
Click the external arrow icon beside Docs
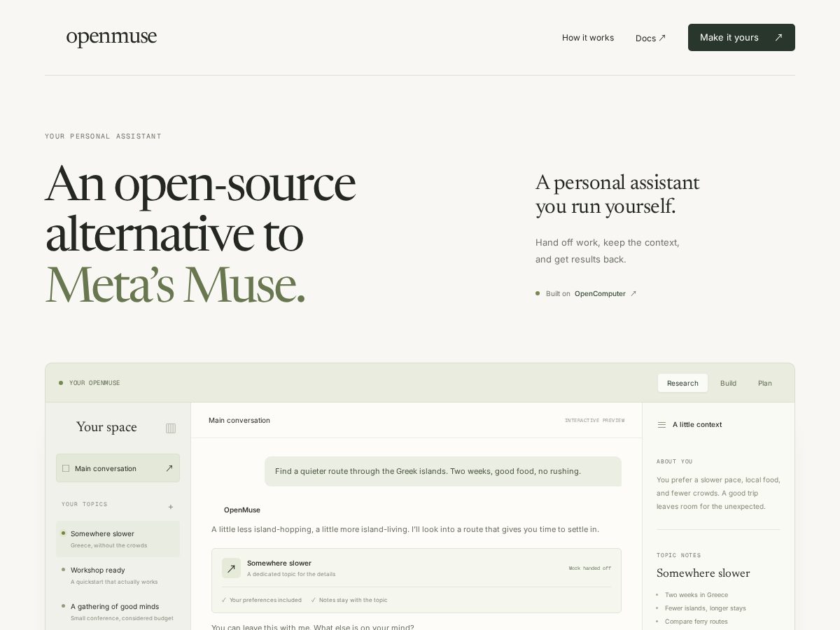pyautogui.click(x=662, y=38)
